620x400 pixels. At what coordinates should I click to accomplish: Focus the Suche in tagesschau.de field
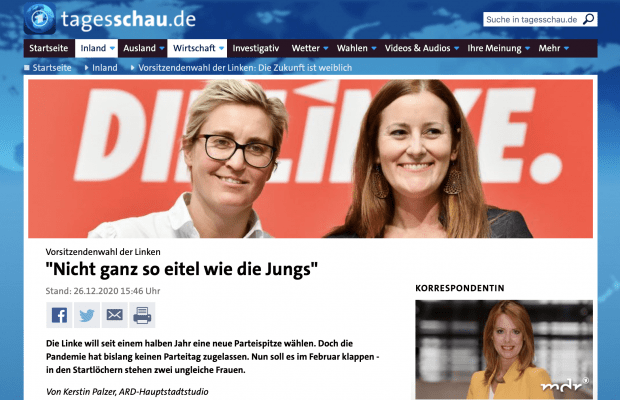[x=532, y=19]
